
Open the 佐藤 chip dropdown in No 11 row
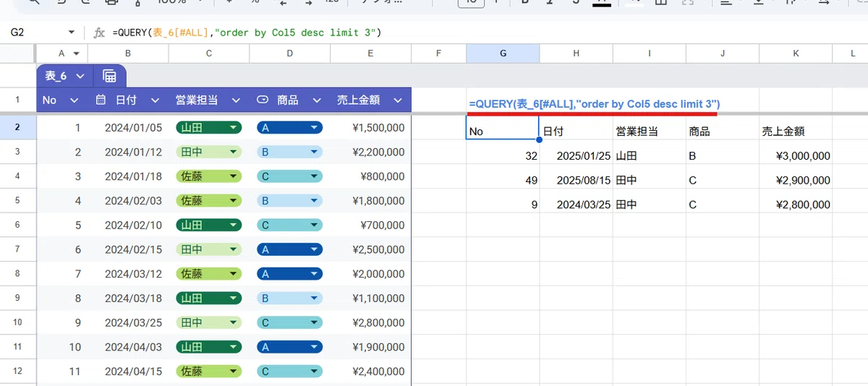tap(233, 372)
